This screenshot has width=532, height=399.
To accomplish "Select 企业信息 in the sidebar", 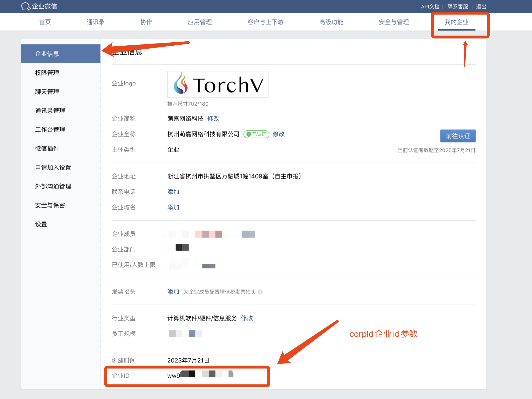I will pyautogui.click(x=61, y=54).
